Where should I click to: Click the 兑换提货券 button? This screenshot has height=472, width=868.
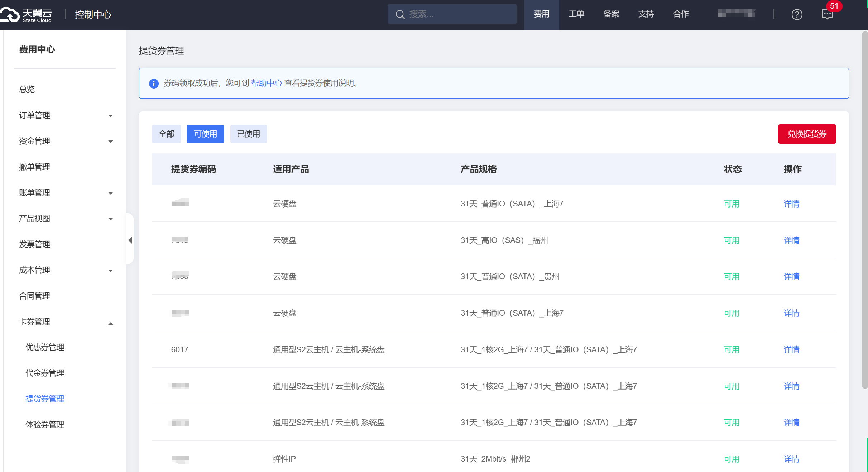807,134
